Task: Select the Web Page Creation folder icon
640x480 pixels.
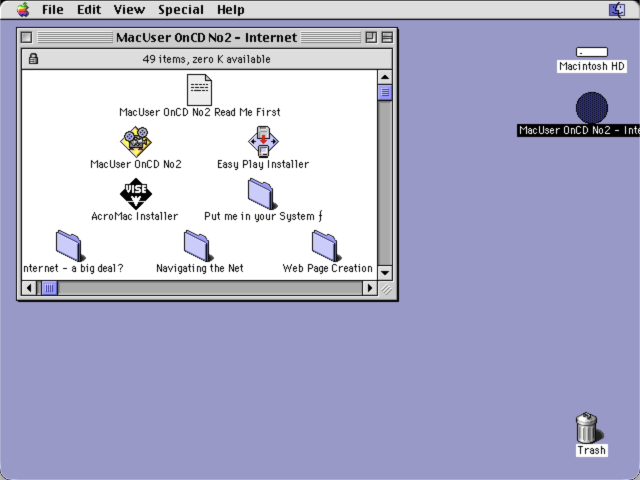Action: click(x=326, y=246)
